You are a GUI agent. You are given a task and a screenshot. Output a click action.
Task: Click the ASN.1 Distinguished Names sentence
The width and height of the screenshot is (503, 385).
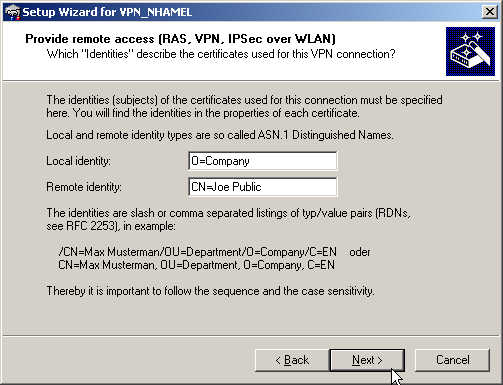pos(220,135)
